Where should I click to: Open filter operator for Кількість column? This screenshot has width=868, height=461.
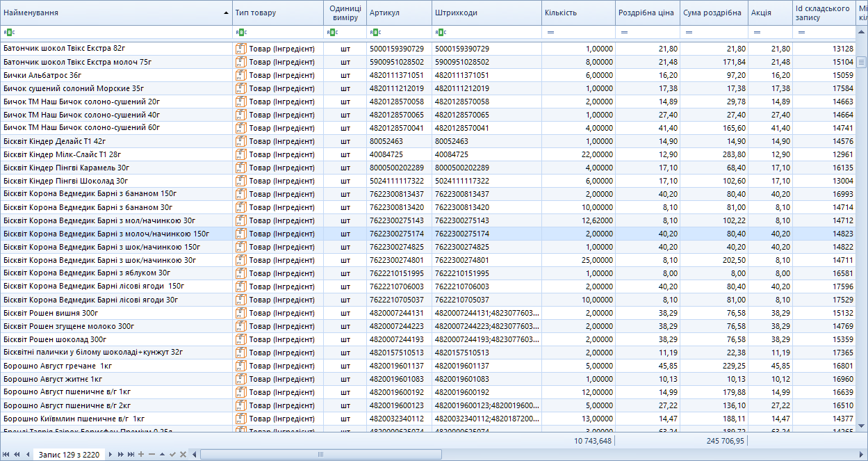550,32
